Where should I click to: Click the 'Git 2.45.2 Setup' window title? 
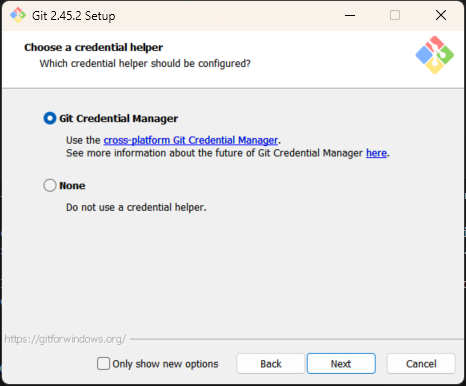[74, 16]
